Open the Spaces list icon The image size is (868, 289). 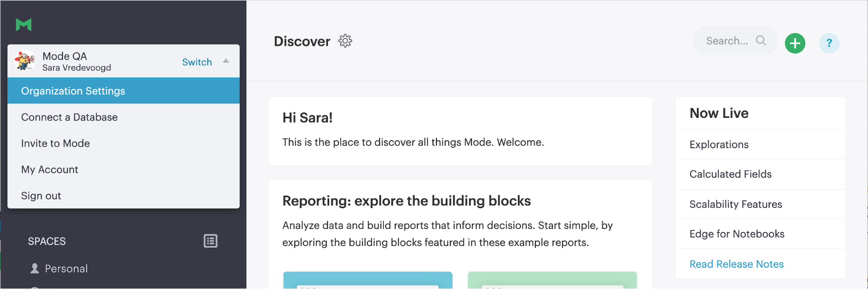point(211,241)
